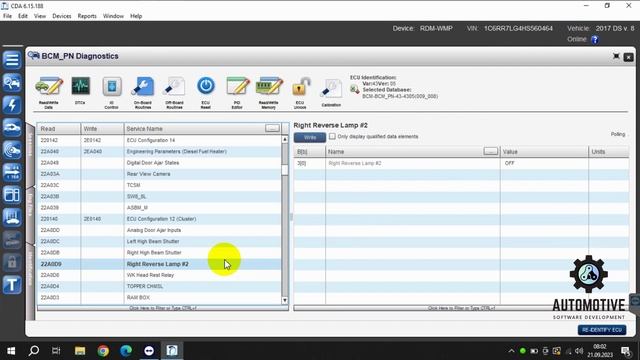Select the TCSM service row
Image resolution: width=640 pixels, height=360 pixels.
click(159, 185)
